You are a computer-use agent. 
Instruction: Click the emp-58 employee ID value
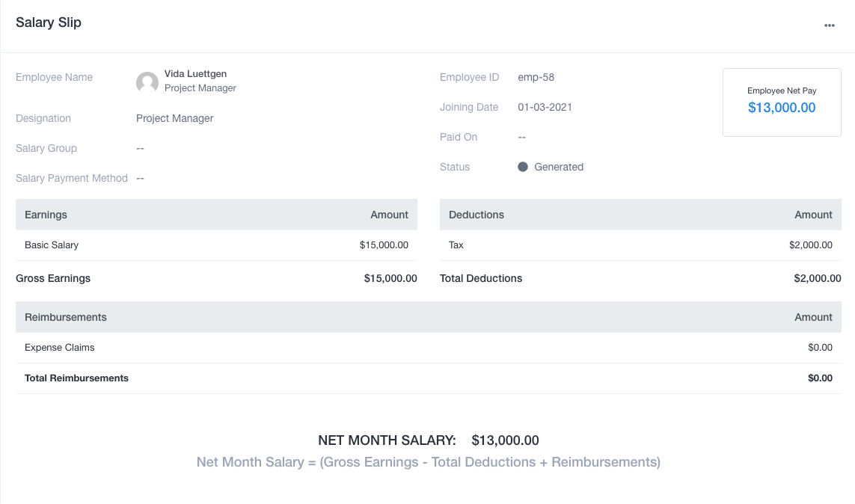(536, 77)
